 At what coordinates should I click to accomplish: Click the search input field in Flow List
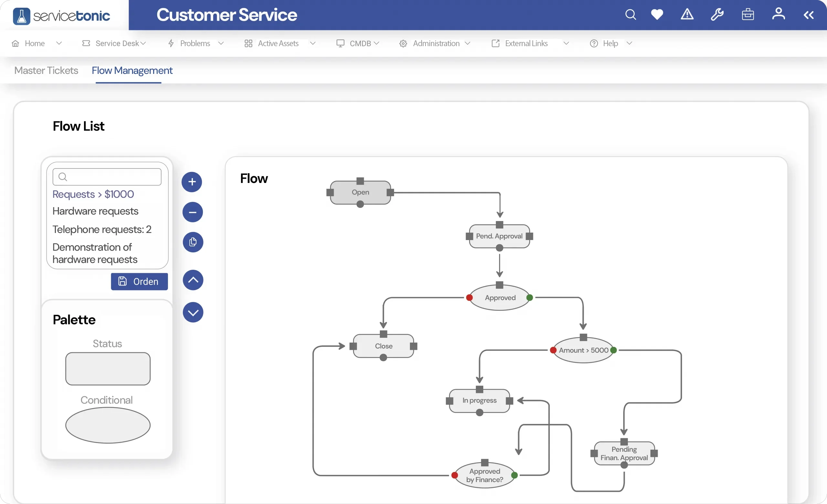[107, 176]
